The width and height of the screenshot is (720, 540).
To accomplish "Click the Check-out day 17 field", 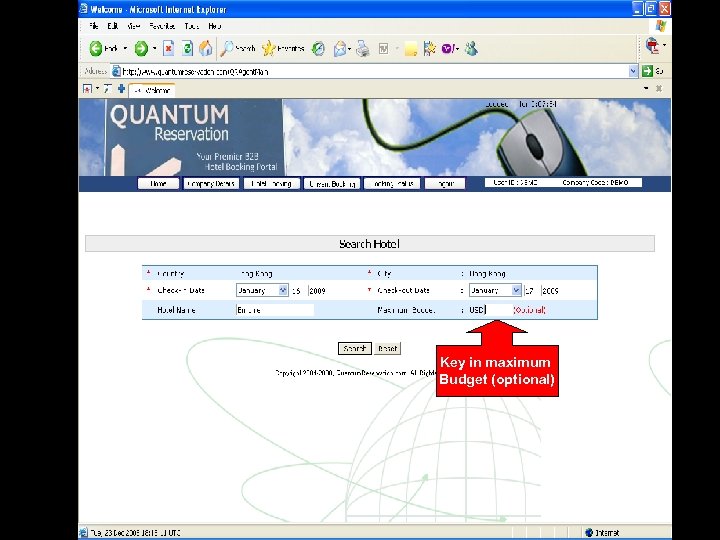I will click(x=529, y=291).
